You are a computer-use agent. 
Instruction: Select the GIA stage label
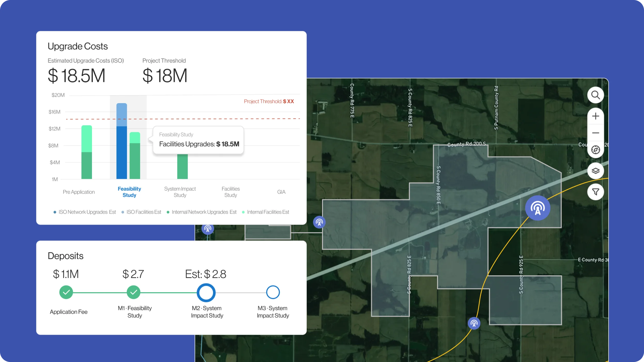pyautogui.click(x=281, y=192)
